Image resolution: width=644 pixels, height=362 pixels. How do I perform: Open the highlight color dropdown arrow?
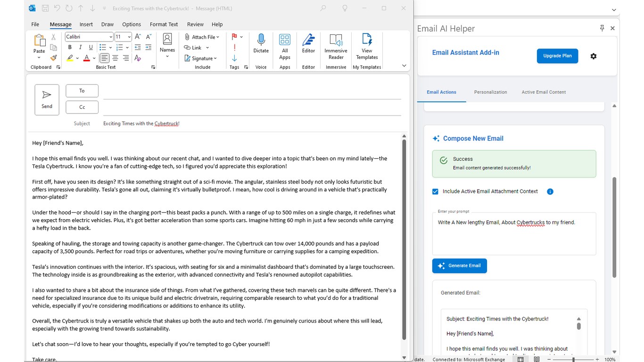77,58
